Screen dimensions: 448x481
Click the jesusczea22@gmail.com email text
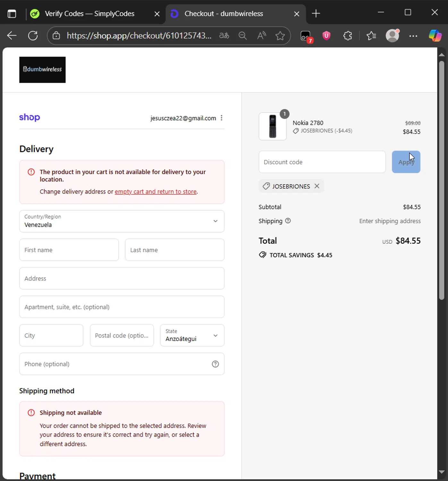coord(183,118)
